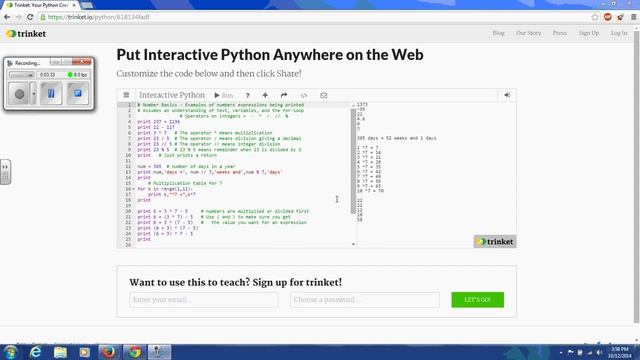Open the Chrome menu icon

point(633,17)
